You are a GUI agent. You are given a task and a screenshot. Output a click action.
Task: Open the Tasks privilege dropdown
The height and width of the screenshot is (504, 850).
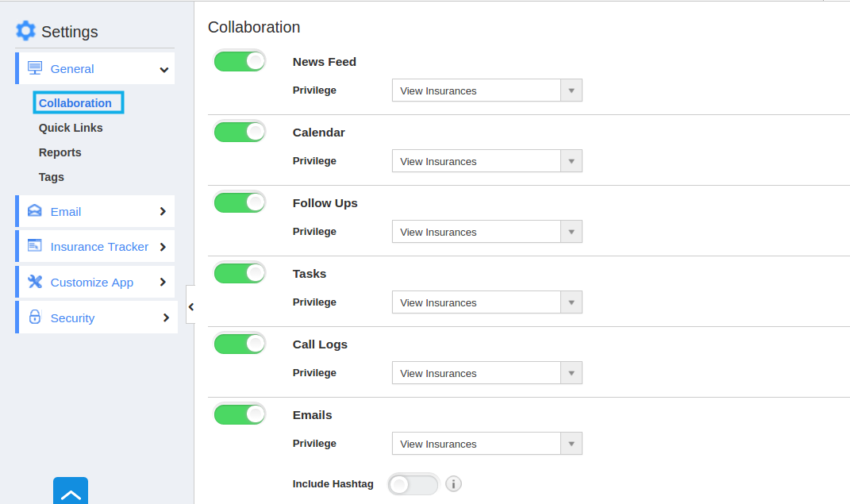click(x=487, y=302)
